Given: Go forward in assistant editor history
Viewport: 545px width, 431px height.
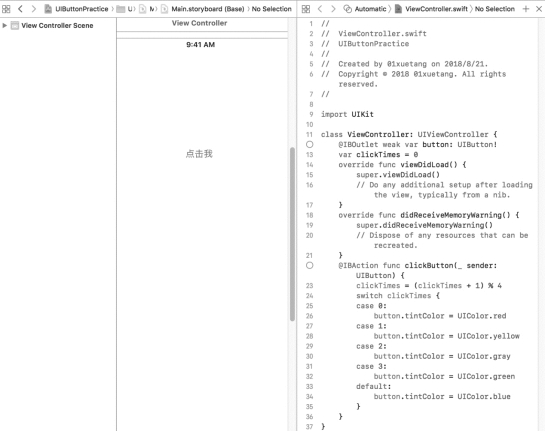Looking at the screenshot, I should pyautogui.click(x=333, y=9).
